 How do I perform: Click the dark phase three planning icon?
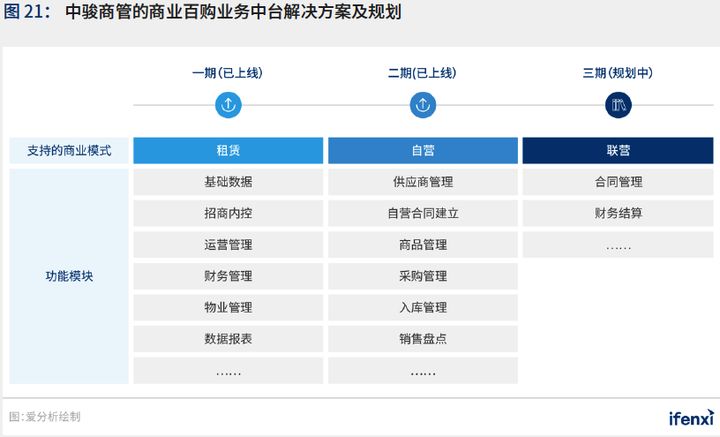coord(618,105)
